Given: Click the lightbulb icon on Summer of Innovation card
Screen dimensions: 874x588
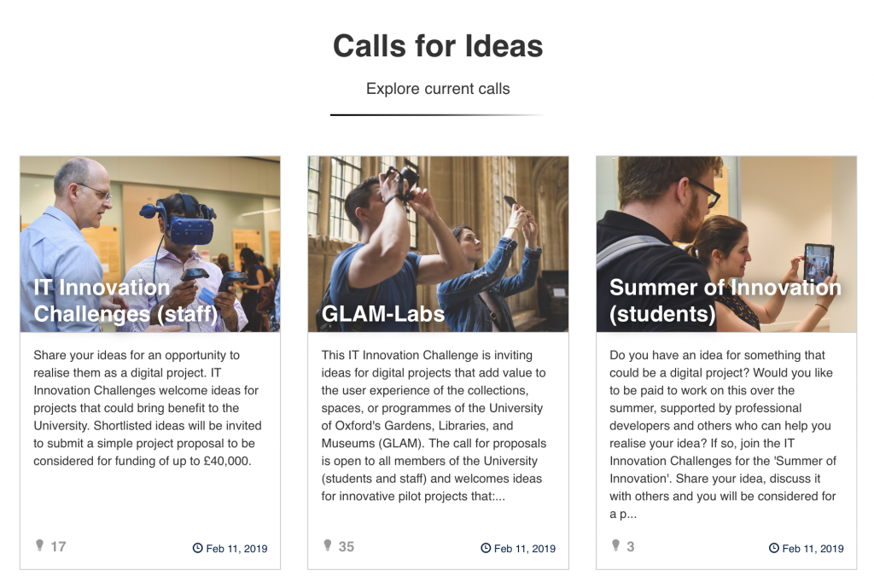Looking at the screenshot, I should coord(616,544).
